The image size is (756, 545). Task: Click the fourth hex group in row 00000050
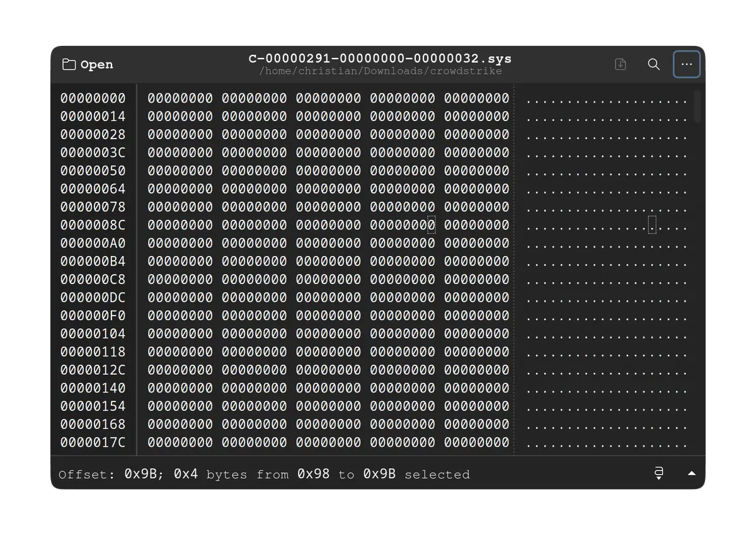pyautogui.click(x=402, y=171)
